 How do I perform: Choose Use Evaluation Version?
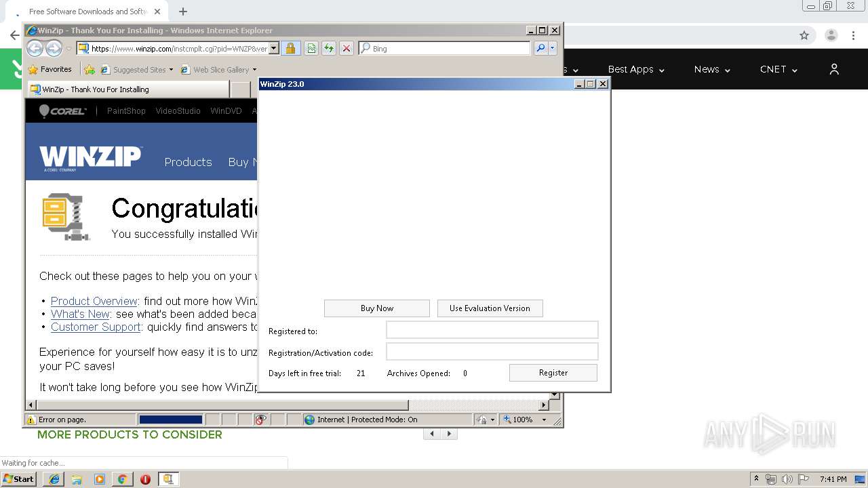pos(490,308)
